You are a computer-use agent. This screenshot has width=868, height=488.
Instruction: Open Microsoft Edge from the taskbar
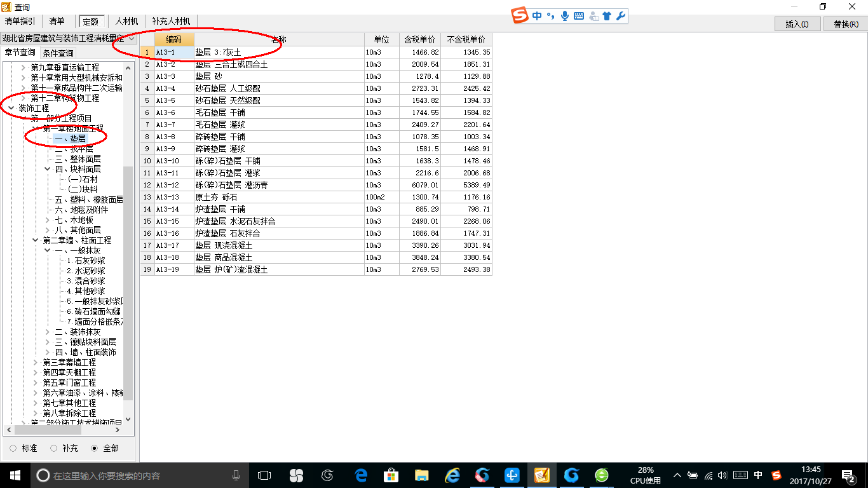point(362,475)
